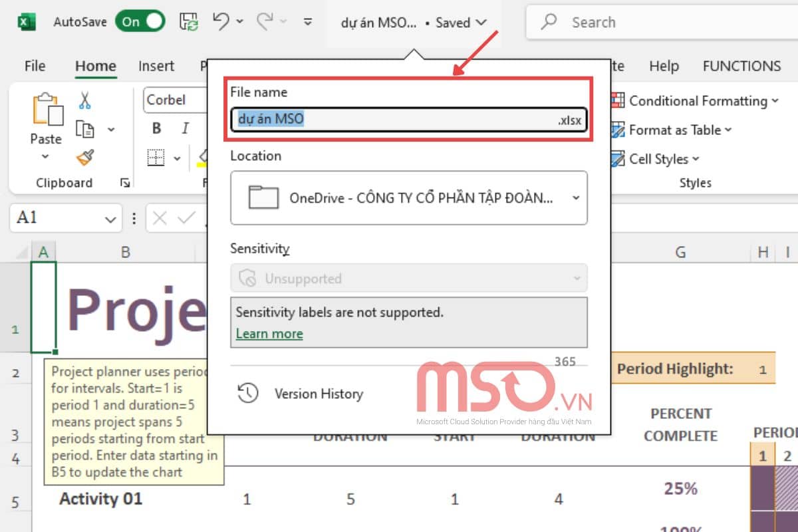The width and height of the screenshot is (798, 532).
Task: Click the Search box in title bar
Action: click(x=662, y=23)
